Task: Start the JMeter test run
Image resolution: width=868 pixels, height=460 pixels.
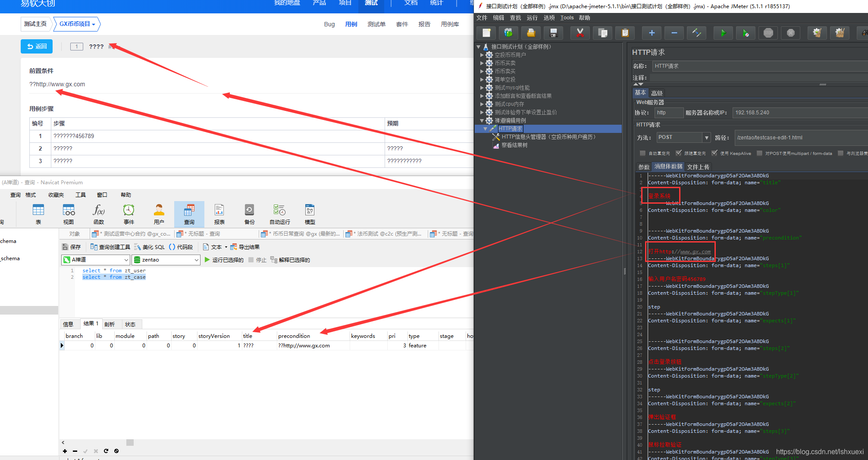Action: click(724, 33)
